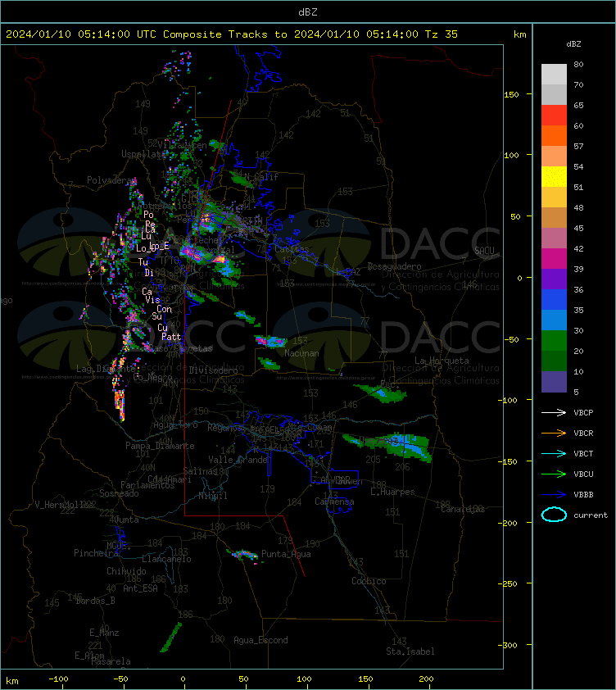Click the 'Pincheira' map label
This screenshot has height=690, width=616.
96,552
